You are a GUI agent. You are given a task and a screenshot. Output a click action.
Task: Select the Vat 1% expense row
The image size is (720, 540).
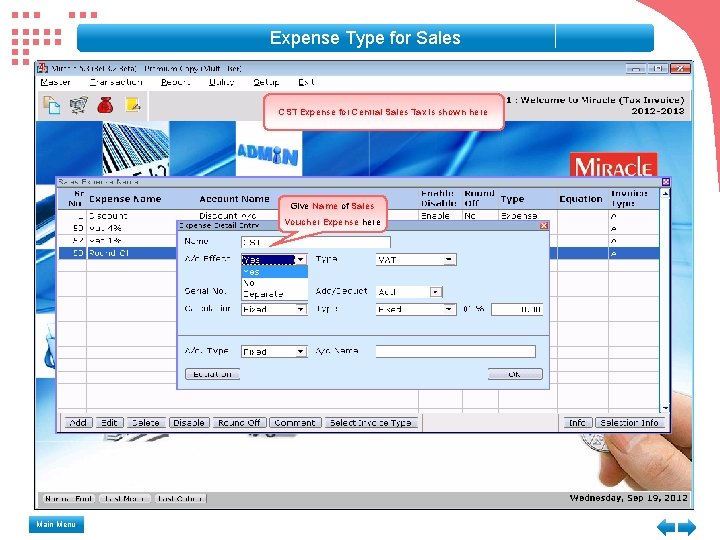click(x=358, y=241)
